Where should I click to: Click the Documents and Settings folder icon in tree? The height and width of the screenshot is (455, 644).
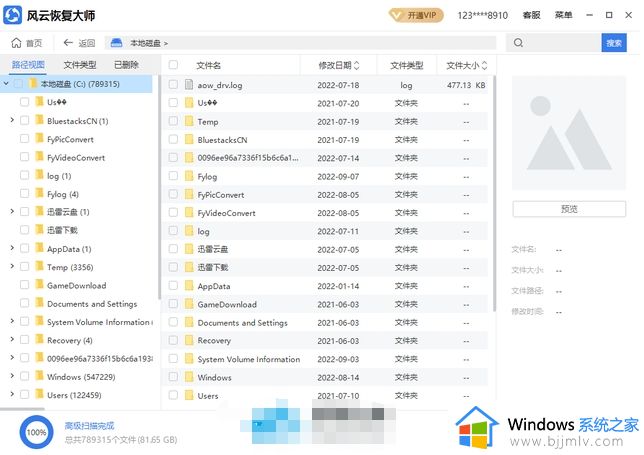tap(39, 303)
